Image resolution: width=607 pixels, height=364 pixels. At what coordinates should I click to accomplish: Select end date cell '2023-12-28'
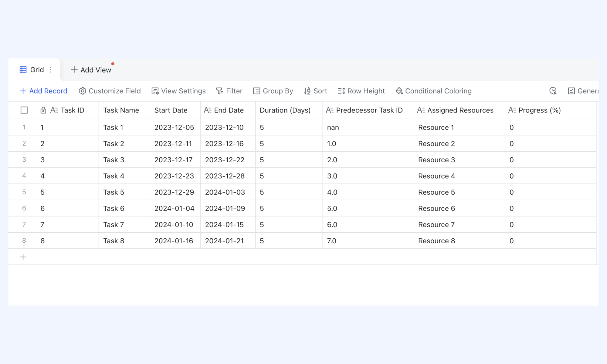[x=228, y=176]
